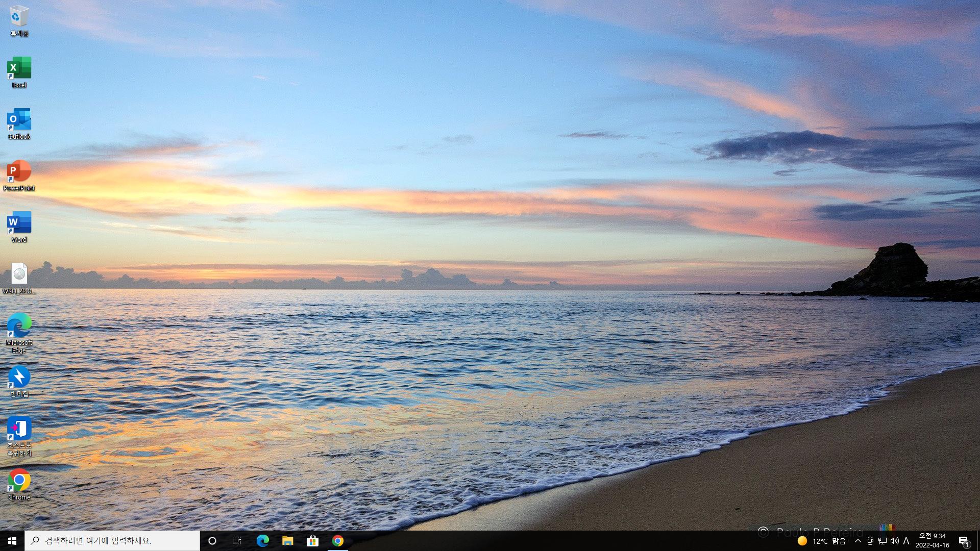
Task: Open the clock showing 오전 9:34
Action: pyautogui.click(x=933, y=541)
